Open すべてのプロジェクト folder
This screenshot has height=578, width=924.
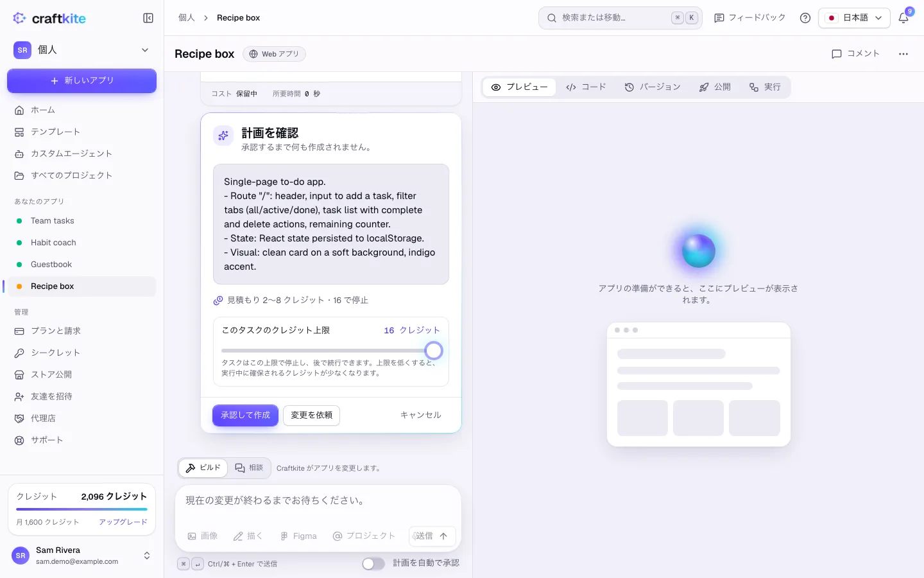pos(81,175)
